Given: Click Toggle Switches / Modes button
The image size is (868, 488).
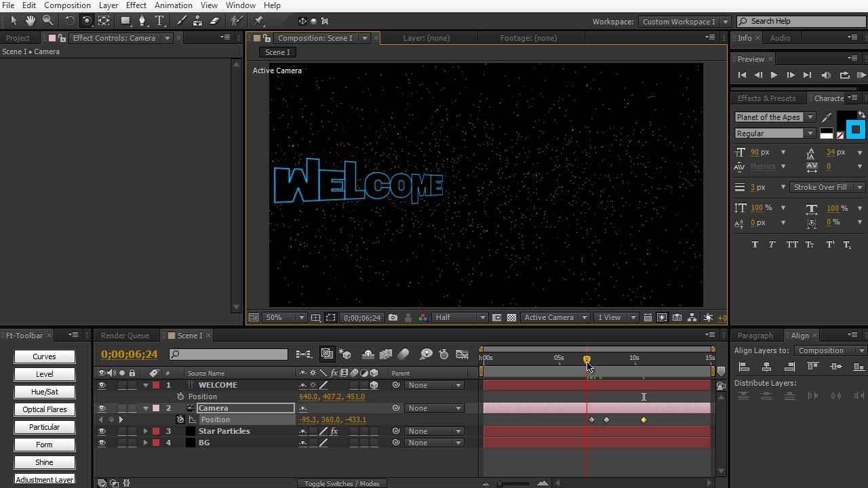Looking at the screenshot, I should tap(342, 483).
